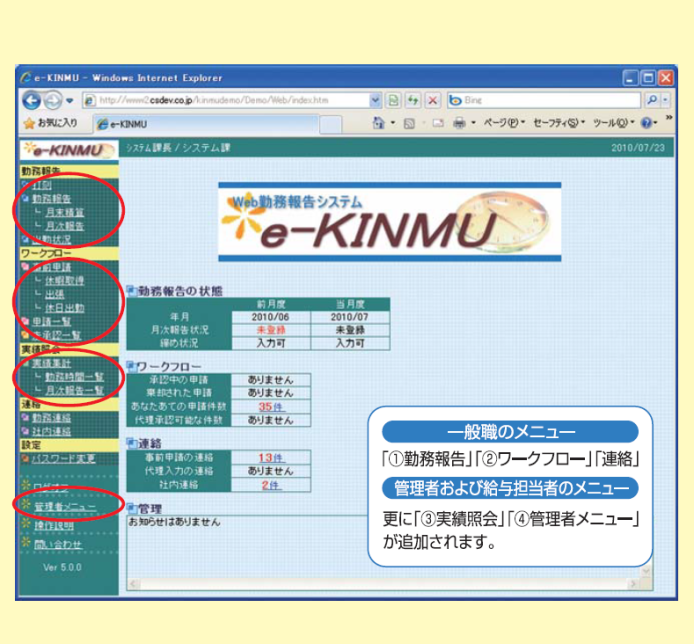Open the ツール(O) menu

click(613, 123)
